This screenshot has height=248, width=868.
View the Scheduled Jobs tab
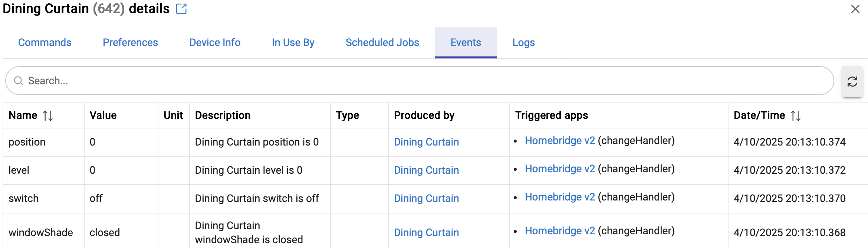pos(382,42)
